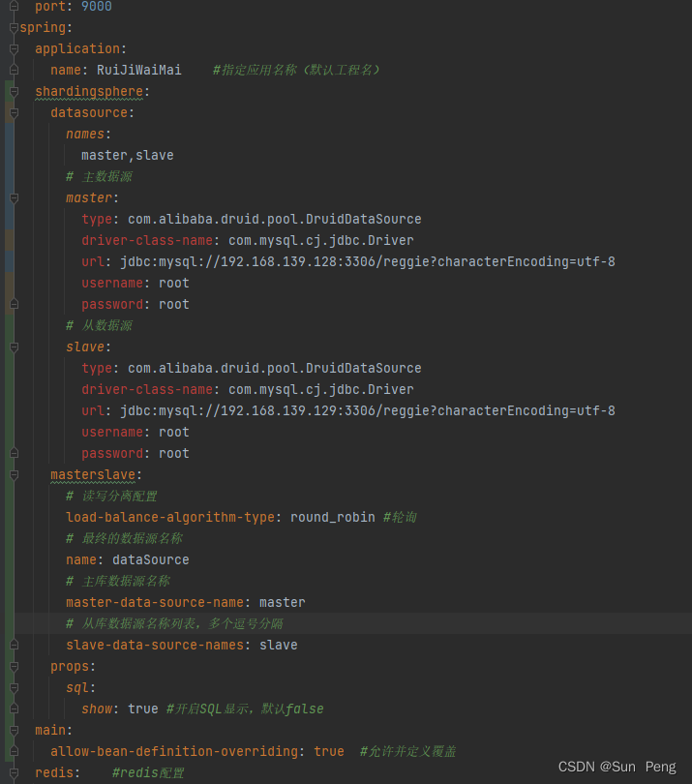This screenshot has width=692, height=784.
Task: Click the # 主数据源 comment
Action: pyautogui.click(x=99, y=176)
